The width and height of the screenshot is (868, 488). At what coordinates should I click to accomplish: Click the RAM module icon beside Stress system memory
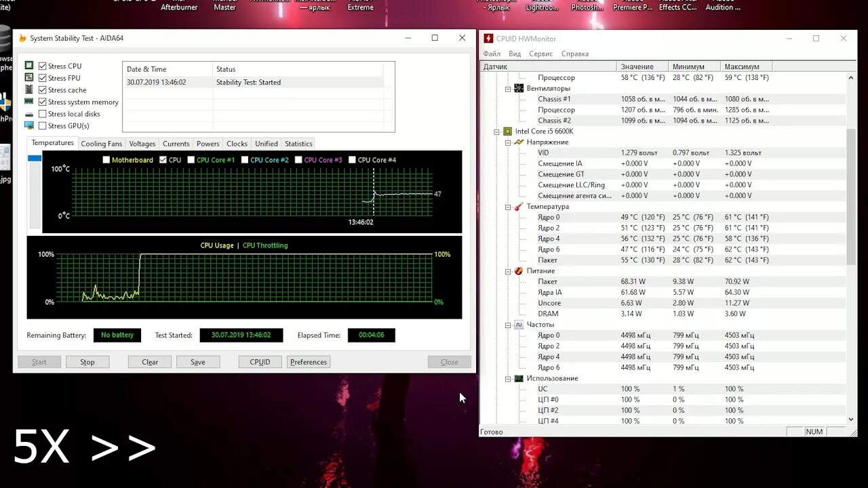coord(29,102)
